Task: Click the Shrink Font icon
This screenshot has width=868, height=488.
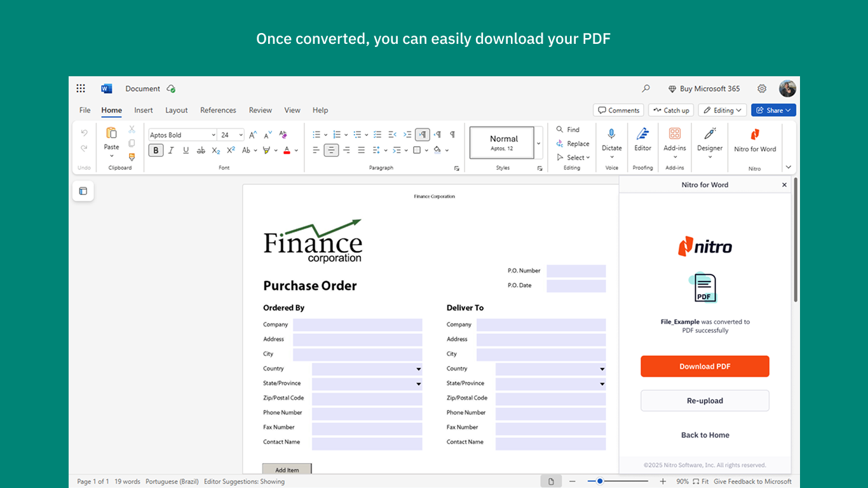Action: [x=268, y=135]
